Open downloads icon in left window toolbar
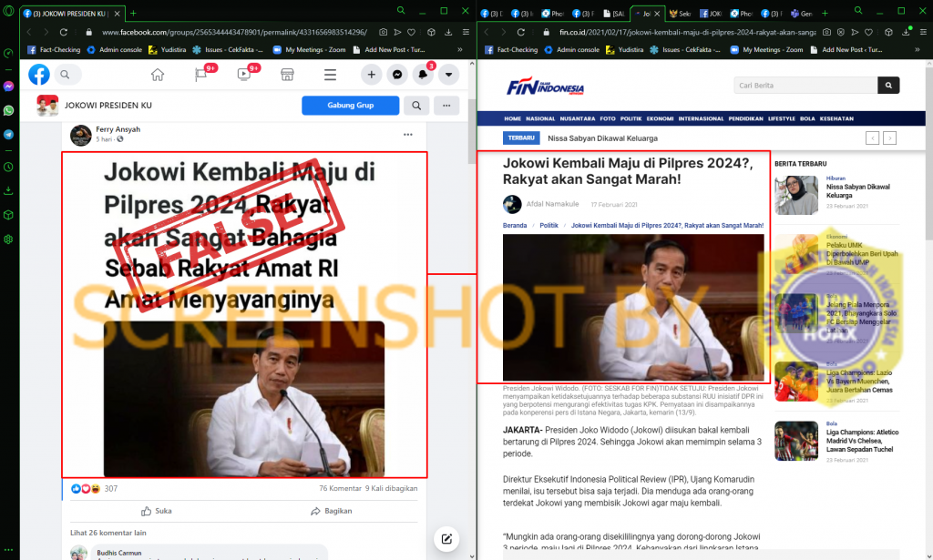Viewport: 933px width, 560px height. click(448, 32)
